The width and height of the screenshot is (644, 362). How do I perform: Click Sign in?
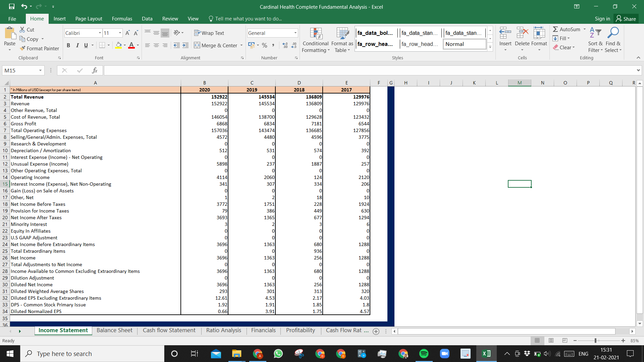pos(602,19)
